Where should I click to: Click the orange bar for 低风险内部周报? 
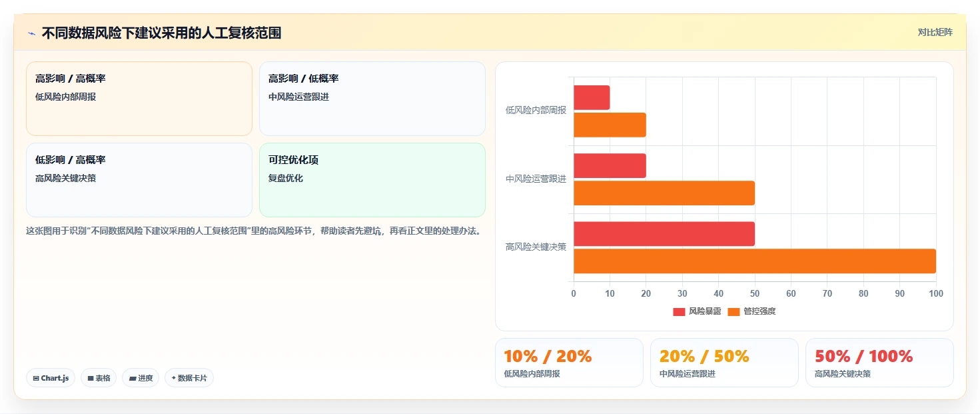coord(610,125)
